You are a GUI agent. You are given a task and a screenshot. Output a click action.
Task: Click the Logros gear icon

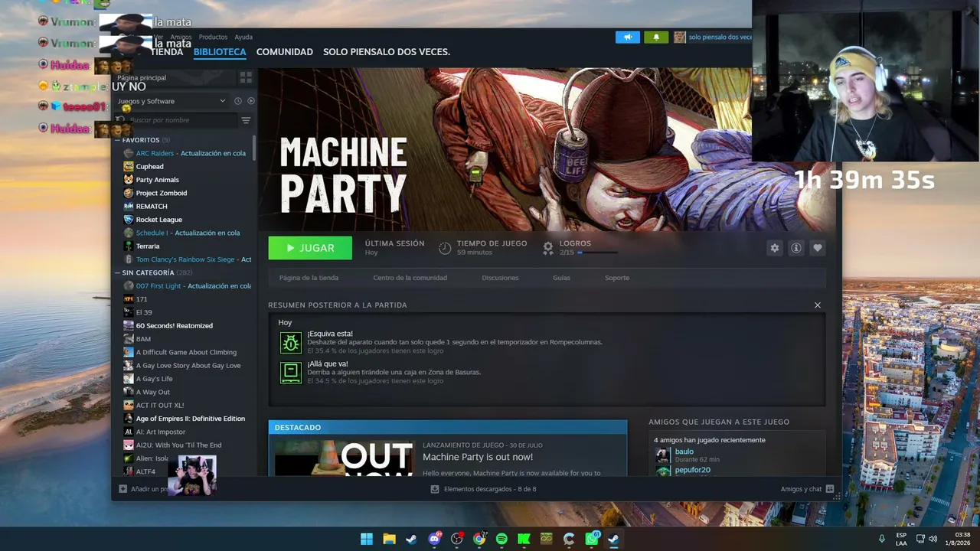pos(548,248)
